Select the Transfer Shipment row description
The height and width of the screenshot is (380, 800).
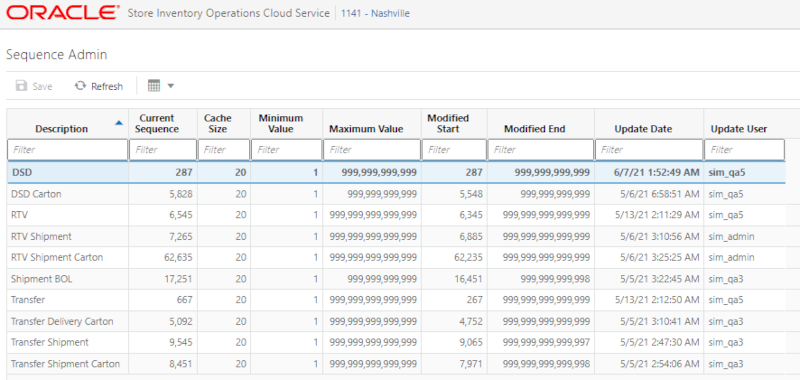pos(49,342)
